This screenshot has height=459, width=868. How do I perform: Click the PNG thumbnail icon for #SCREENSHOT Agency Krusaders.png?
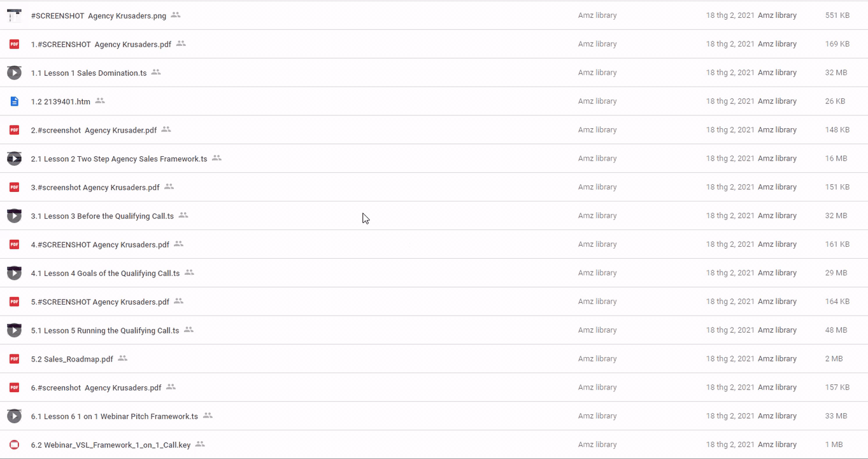pyautogui.click(x=14, y=15)
